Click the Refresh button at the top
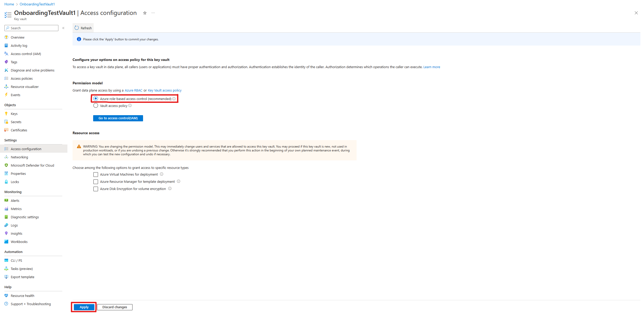The width and height of the screenshot is (644, 318). 83,28
